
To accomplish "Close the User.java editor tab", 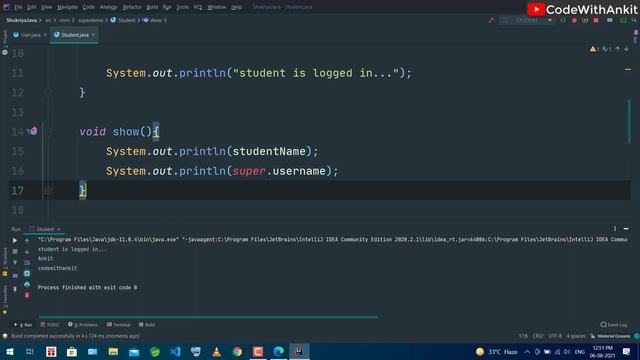I will pos(45,35).
